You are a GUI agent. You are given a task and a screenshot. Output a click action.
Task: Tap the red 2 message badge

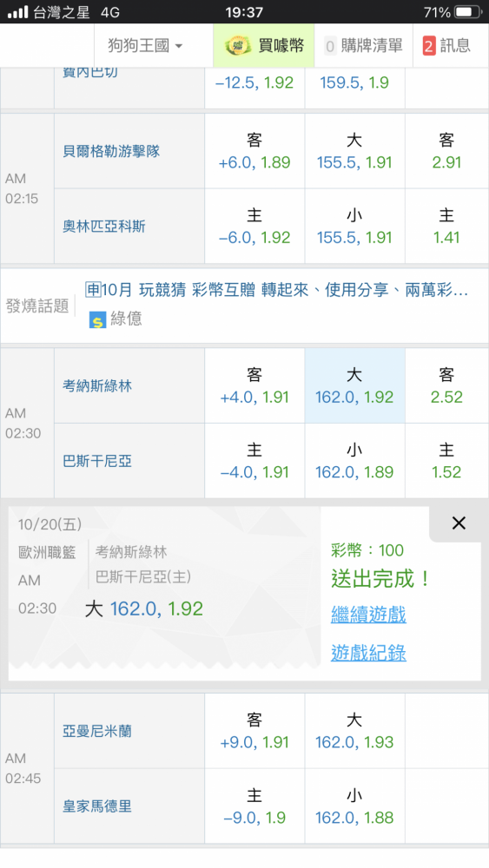[429, 46]
